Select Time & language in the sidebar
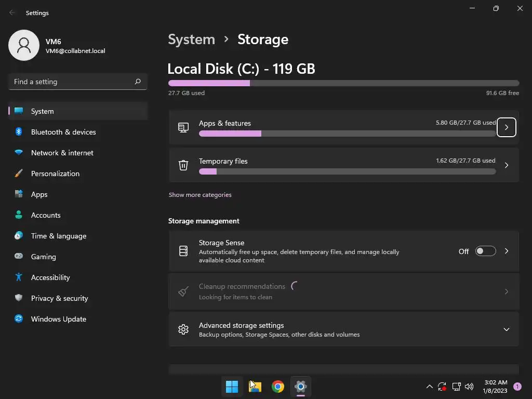Image resolution: width=532 pixels, height=399 pixels. 59,236
